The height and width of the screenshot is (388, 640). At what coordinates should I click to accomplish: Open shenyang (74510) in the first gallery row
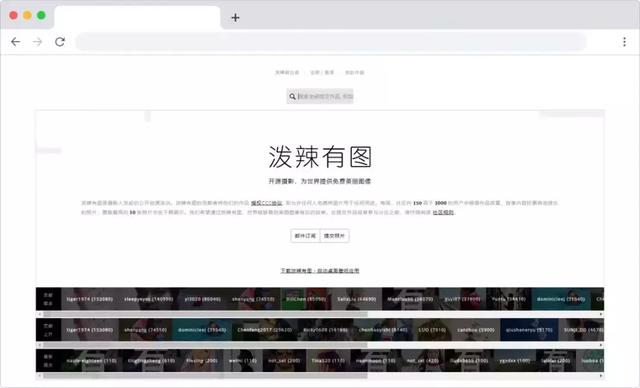[x=253, y=299]
